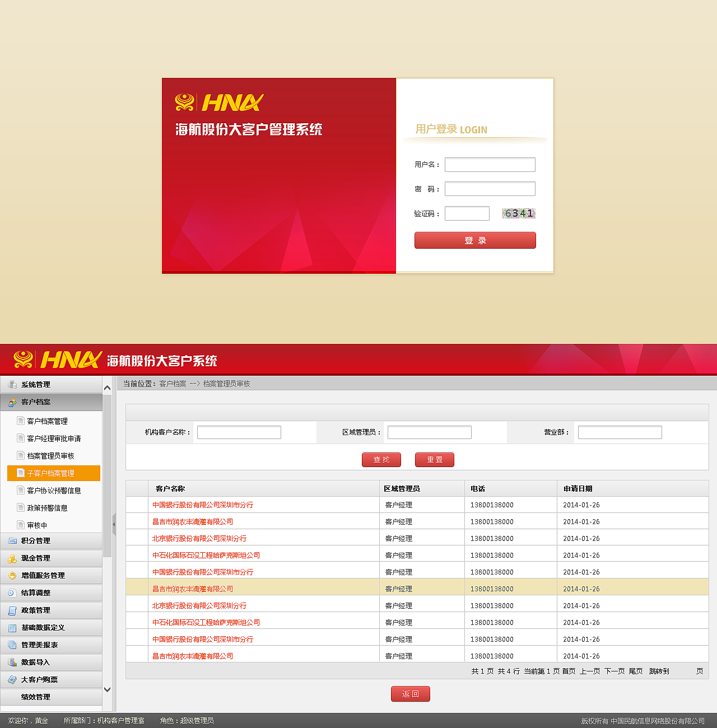
Task: Click 下一页 in the pagination bar
Action: point(614,671)
